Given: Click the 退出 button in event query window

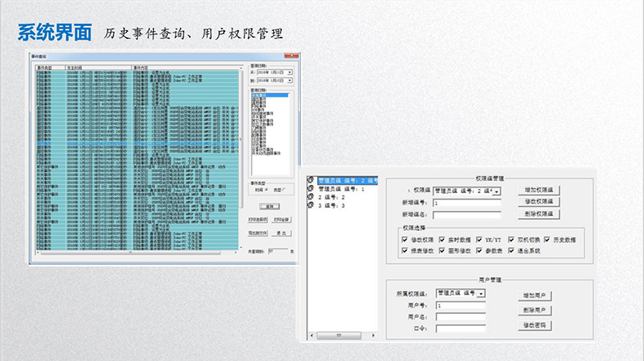Looking at the screenshot, I should [x=281, y=233].
